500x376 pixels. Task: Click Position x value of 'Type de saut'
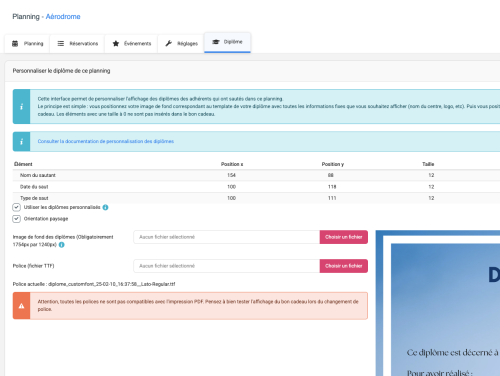[231, 198]
